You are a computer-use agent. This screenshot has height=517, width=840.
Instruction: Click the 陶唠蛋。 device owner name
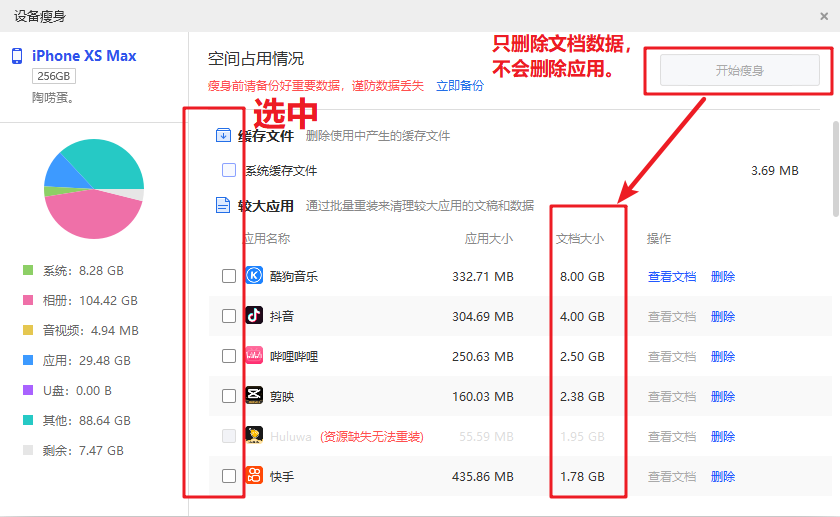tap(53, 98)
